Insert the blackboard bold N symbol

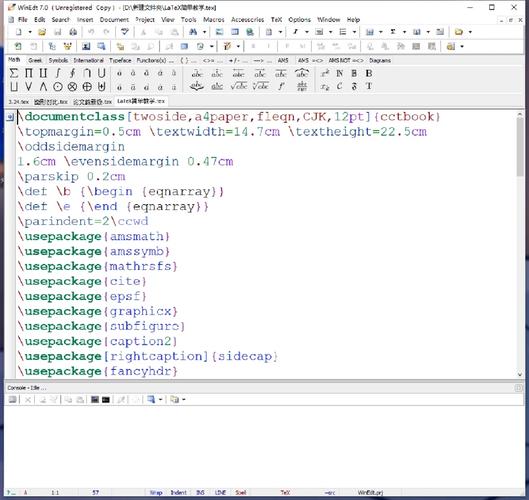339,73
